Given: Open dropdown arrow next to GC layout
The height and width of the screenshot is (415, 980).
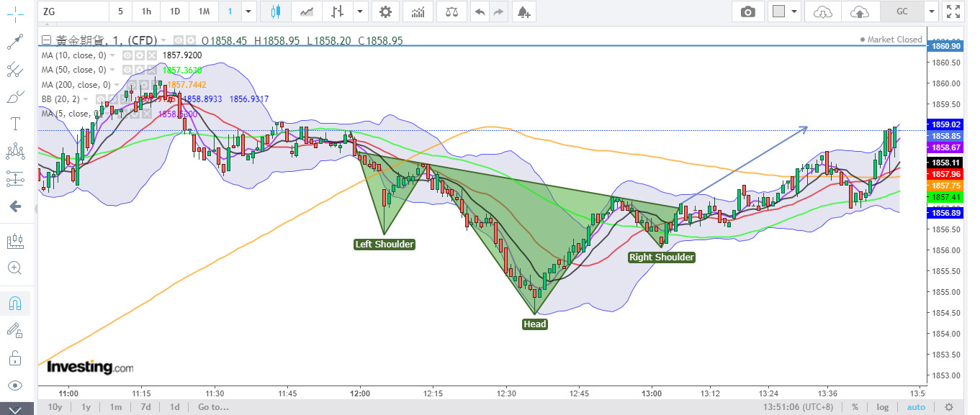Looking at the screenshot, I should [x=932, y=12].
